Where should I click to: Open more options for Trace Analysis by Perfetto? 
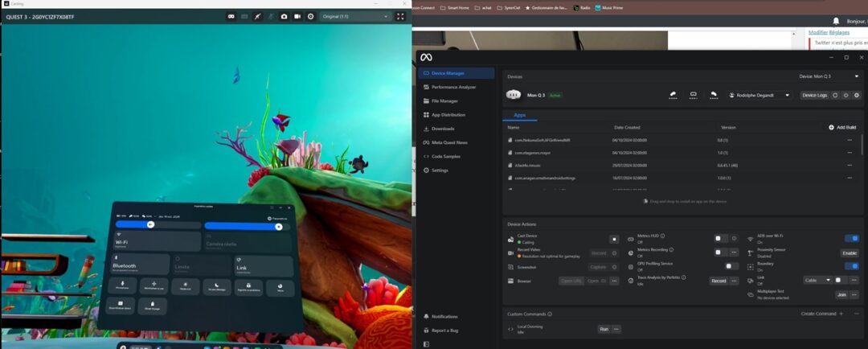(x=734, y=281)
